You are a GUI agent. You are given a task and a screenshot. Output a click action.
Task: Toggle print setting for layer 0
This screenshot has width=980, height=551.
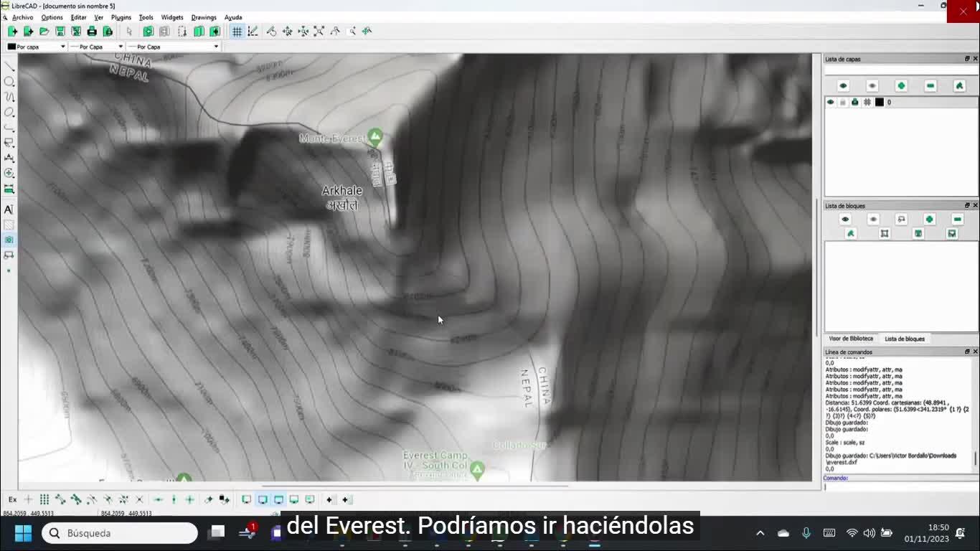coord(855,103)
